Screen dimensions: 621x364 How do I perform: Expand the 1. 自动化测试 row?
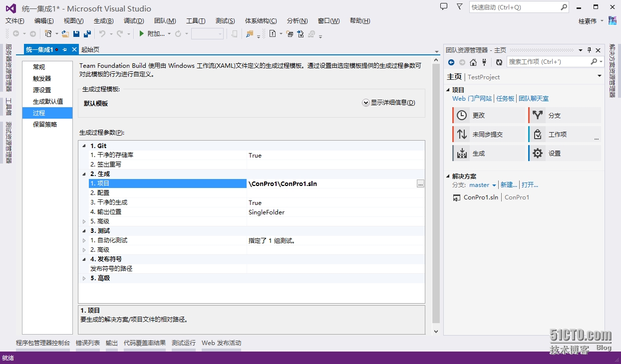point(84,240)
